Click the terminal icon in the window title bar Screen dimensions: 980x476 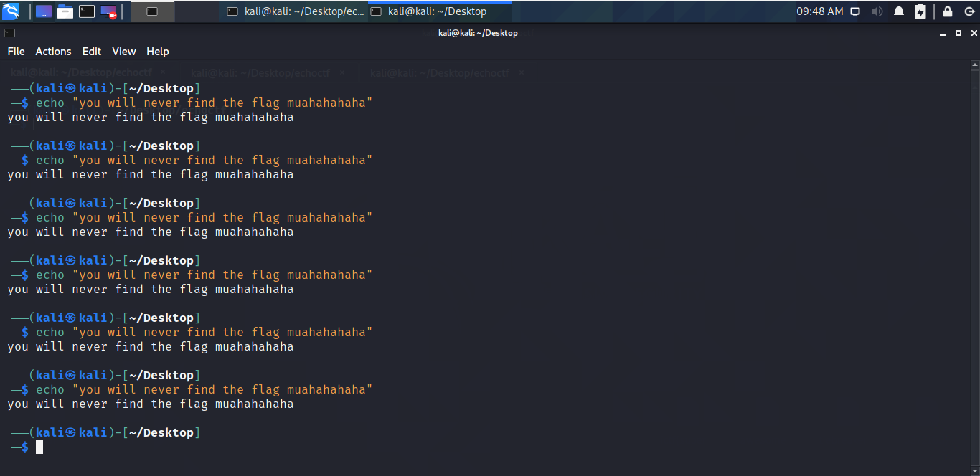tap(9, 33)
